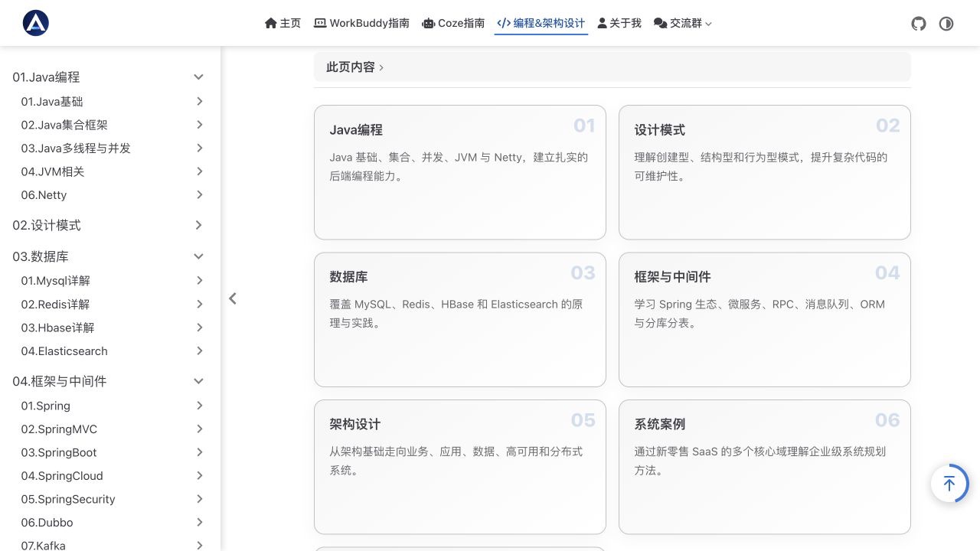
Task: Collapse 03.数据库 section chevron
Action: (x=198, y=256)
